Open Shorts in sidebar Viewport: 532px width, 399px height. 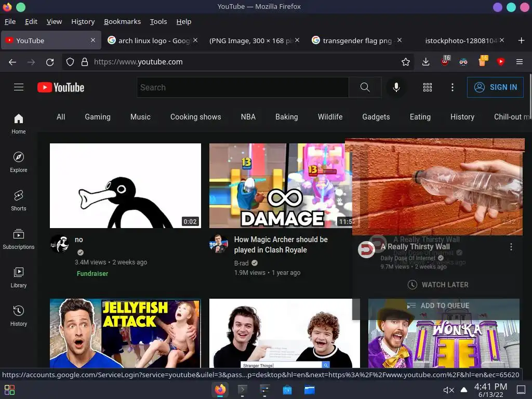click(19, 201)
